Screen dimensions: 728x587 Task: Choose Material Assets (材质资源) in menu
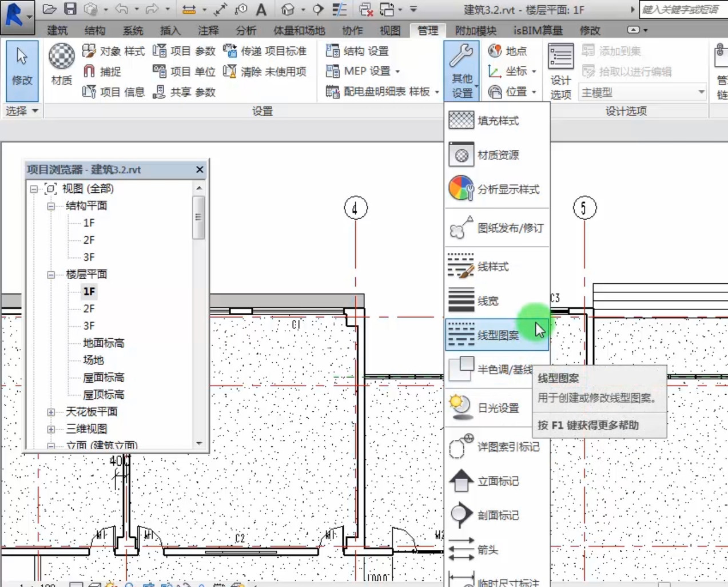[497, 155]
